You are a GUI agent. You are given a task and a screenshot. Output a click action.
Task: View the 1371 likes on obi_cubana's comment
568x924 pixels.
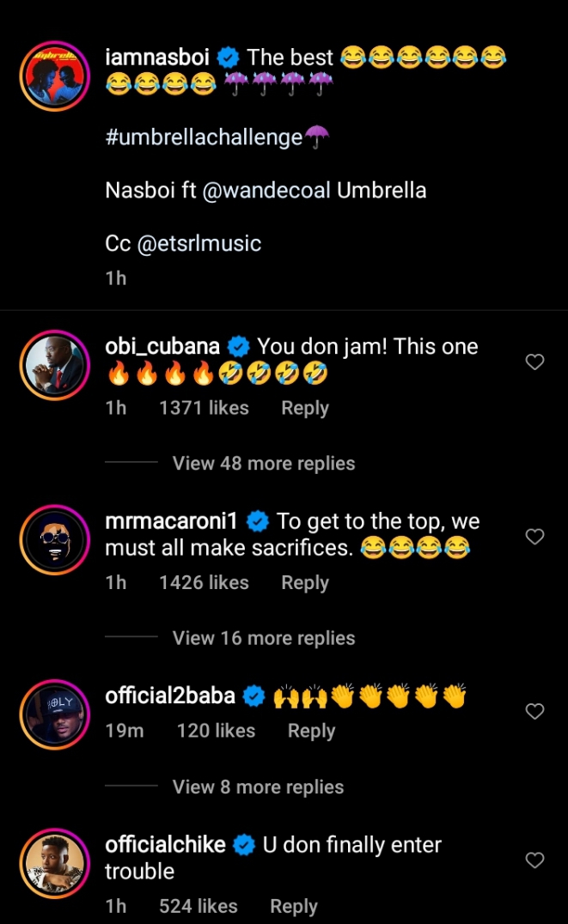pyautogui.click(x=204, y=408)
